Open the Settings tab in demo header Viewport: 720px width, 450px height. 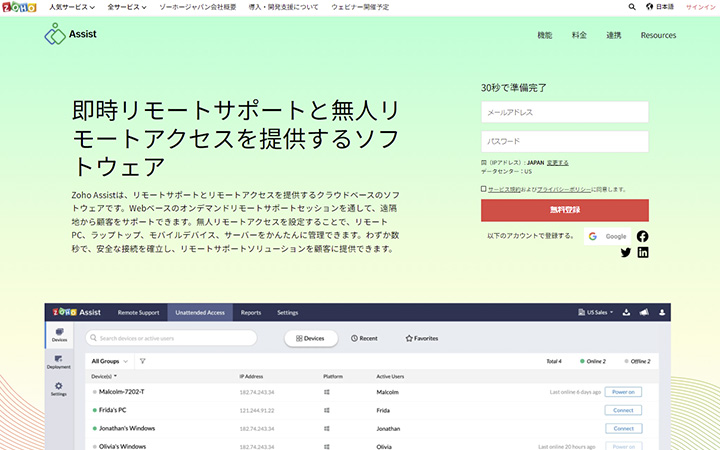coord(287,312)
